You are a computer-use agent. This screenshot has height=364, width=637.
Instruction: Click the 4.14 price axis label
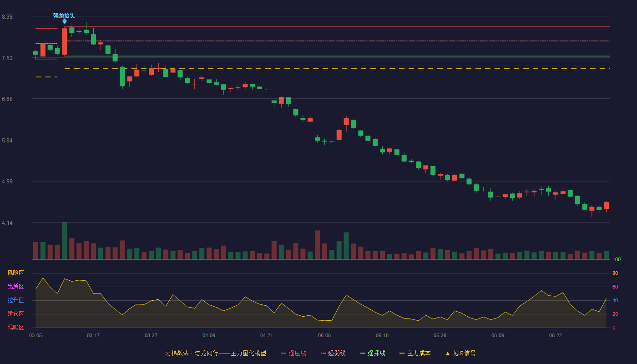[7, 223]
